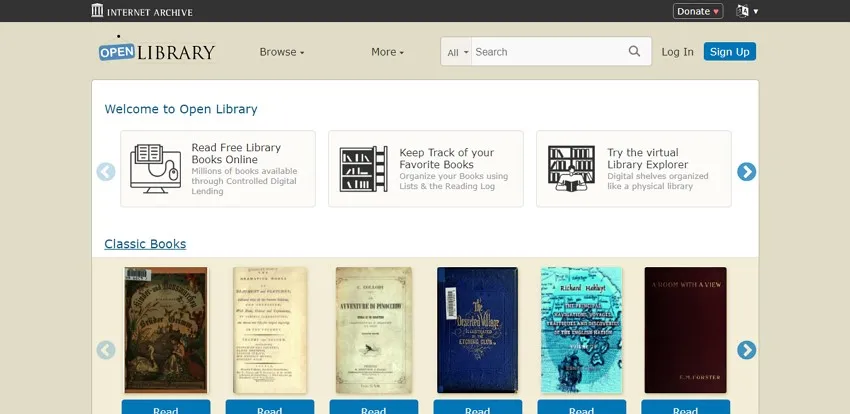The width and height of the screenshot is (850, 414).
Task: Open Keep Track of your Favorite Books title
Action: 445,158
